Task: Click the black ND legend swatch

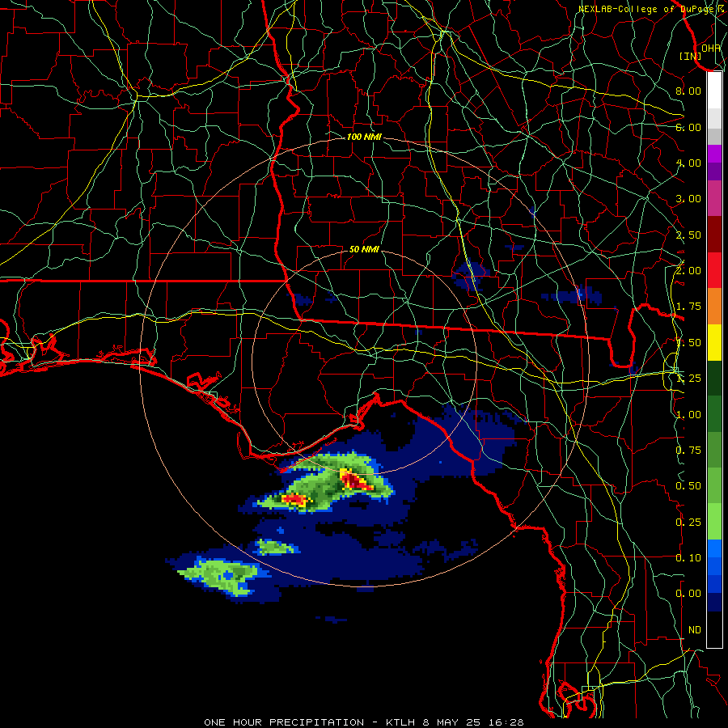Action: 714,629
